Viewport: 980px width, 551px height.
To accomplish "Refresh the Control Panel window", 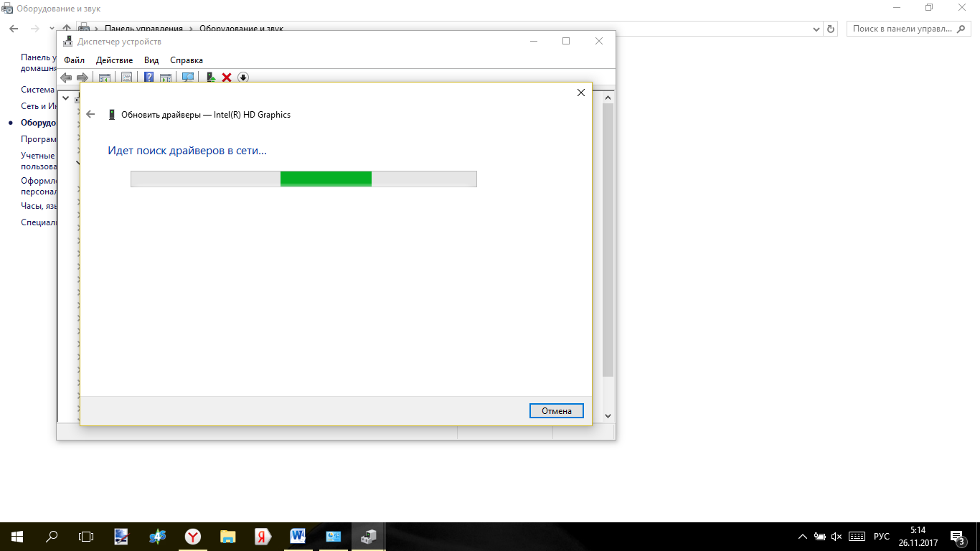I will 831,29.
